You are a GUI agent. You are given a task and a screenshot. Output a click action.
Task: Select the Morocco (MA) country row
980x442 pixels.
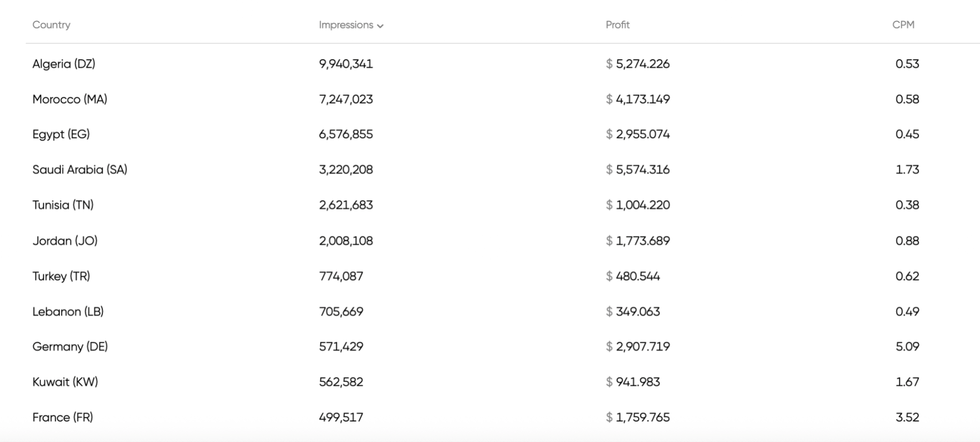pos(70,99)
